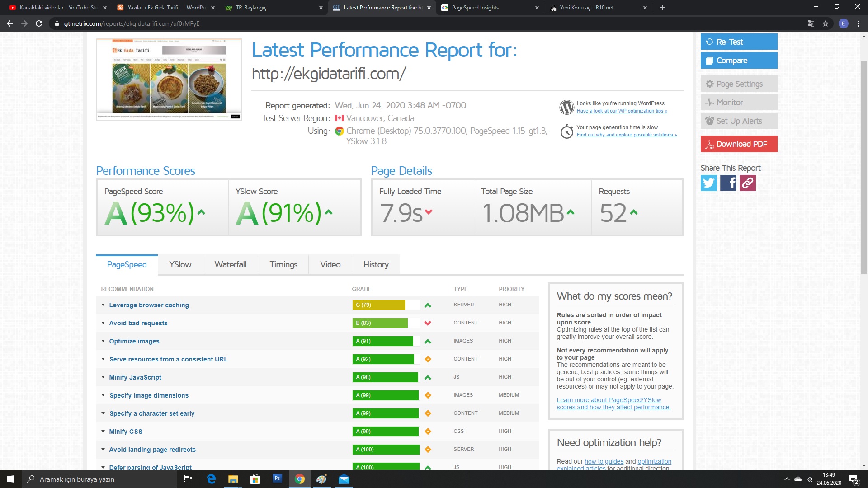Screen dimensions: 868x488
Task: Open File Explorer from taskbar
Action: point(233,479)
